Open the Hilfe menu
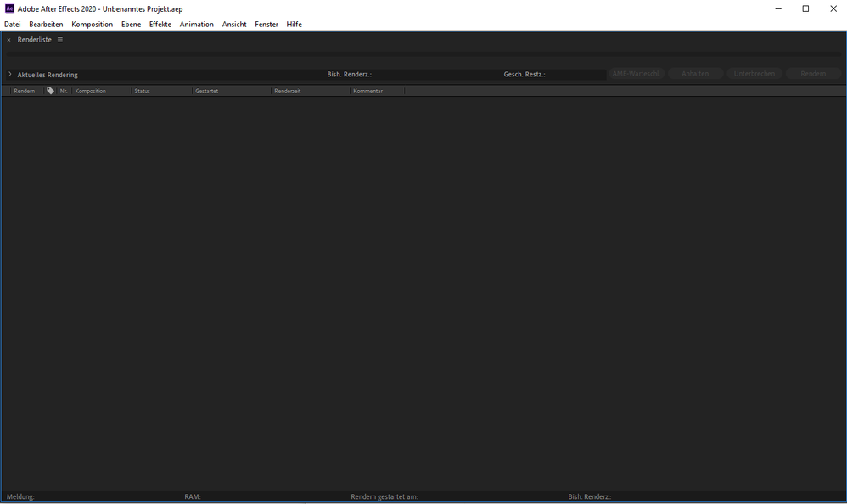Image resolution: width=847 pixels, height=504 pixels. pos(294,25)
